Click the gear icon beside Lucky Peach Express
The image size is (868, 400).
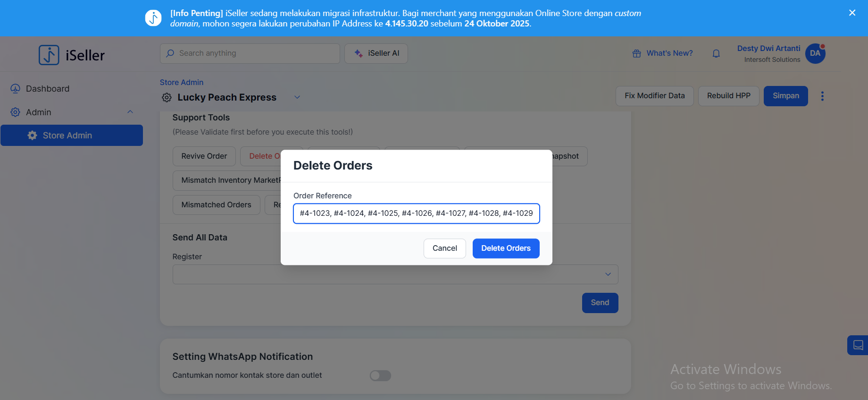point(167,98)
